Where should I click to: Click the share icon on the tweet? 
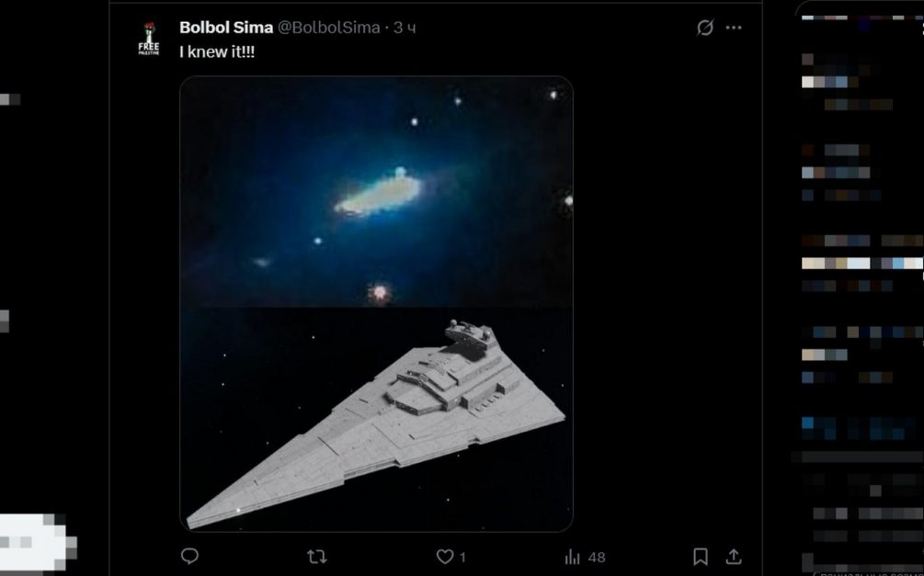click(734, 556)
